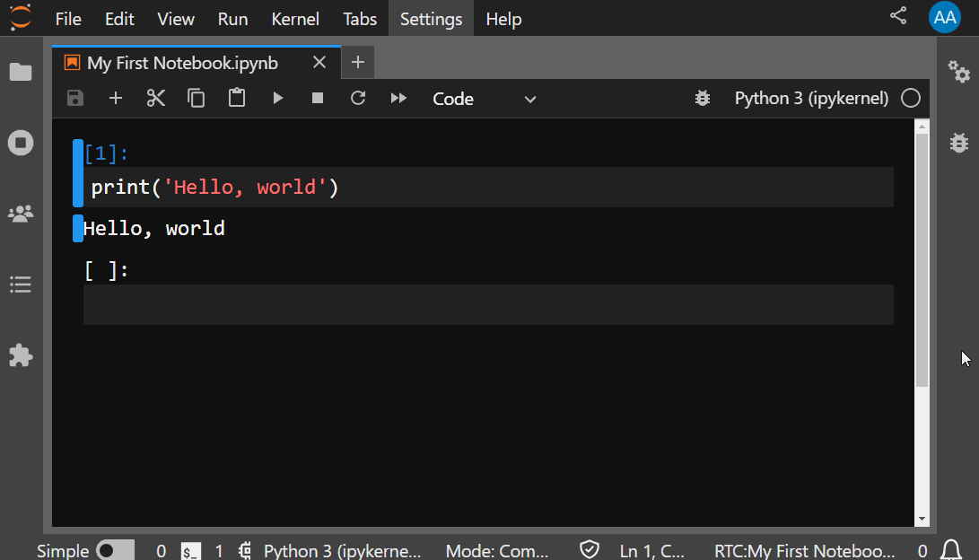Interrupt the kernel with stop button
This screenshot has width=979, height=560.
[317, 98]
